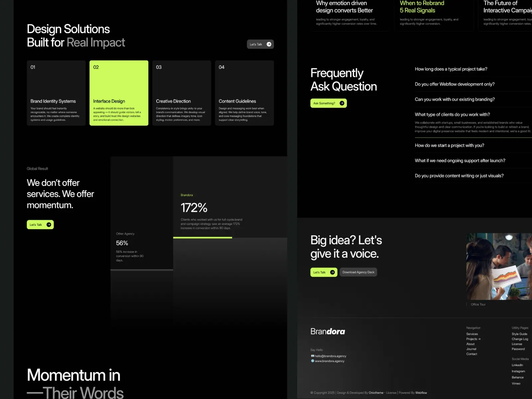The width and height of the screenshot is (532, 399).
Task: Click the License link in the copyright line
Action: 391,393
